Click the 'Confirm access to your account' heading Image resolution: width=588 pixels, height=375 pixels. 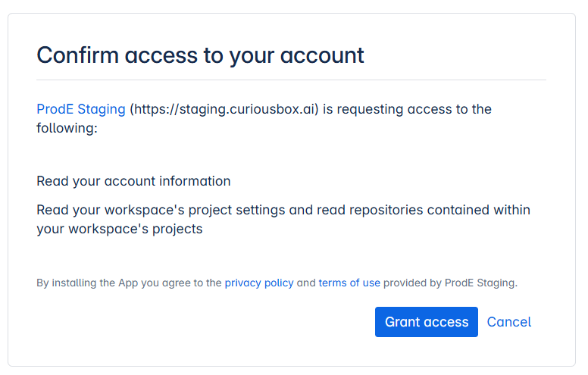point(200,55)
